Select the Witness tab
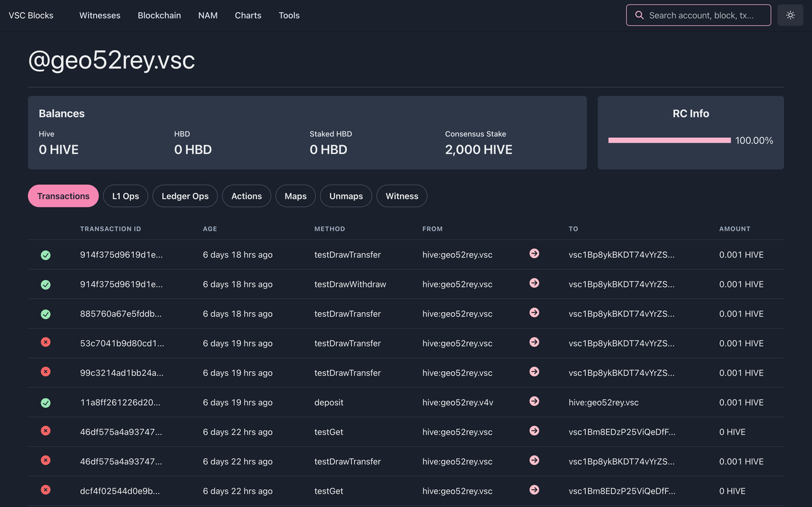 click(x=402, y=196)
